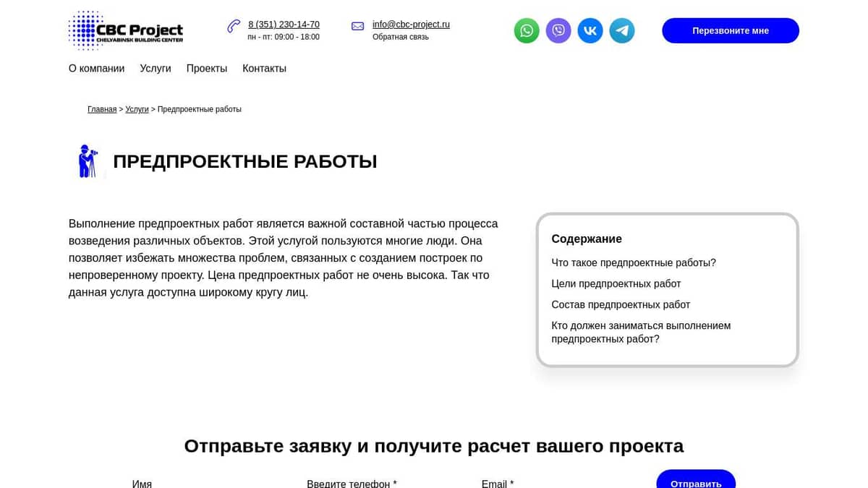Open 'Что такое предпроектные работы?' in contents
Image resolution: width=868 pixels, height=488 pixels.
pyautogui.click(x=634, y=262)
